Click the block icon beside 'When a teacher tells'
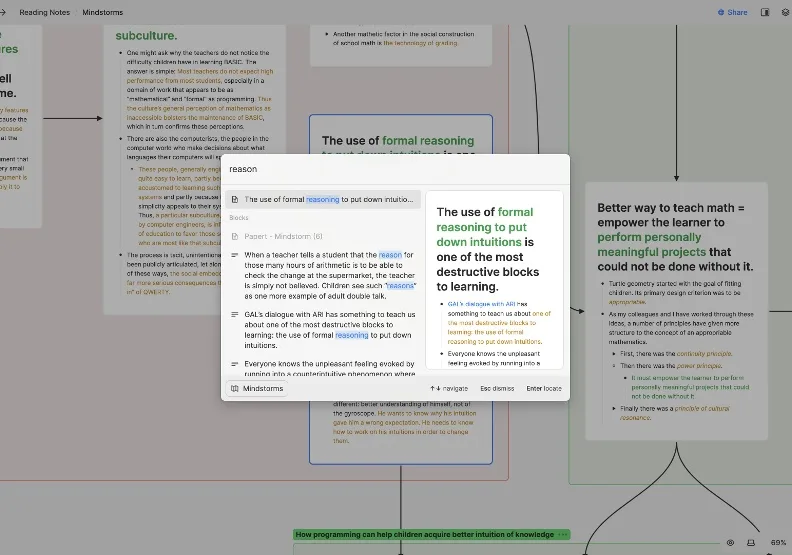 pyautogui.click(x=235, y=255)
